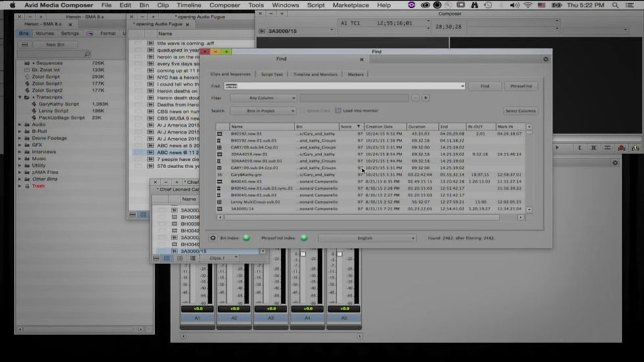Switch to Script Text tab

click(x=272, y=74)
